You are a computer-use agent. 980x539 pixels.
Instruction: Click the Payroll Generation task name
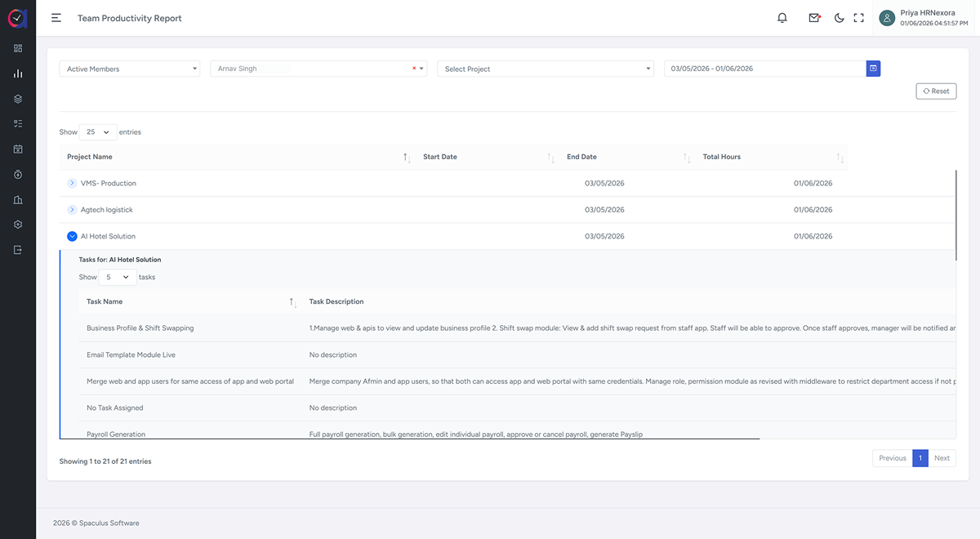(116, 434)
